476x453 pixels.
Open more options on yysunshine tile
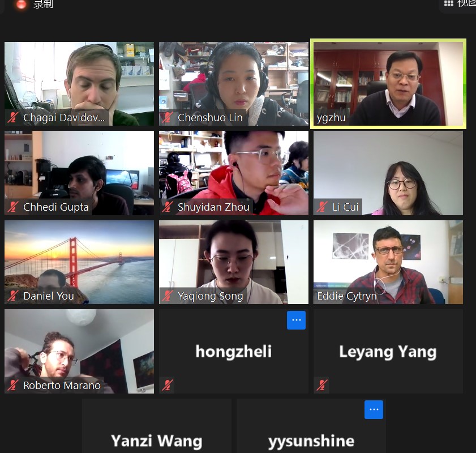(x=374, y=409)
